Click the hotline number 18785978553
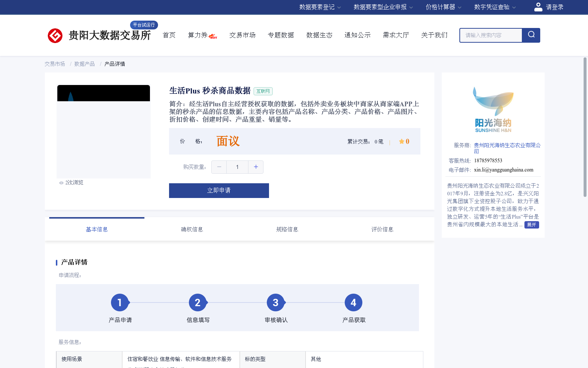Viewport: 588px width, 368px height. (488, 161)
